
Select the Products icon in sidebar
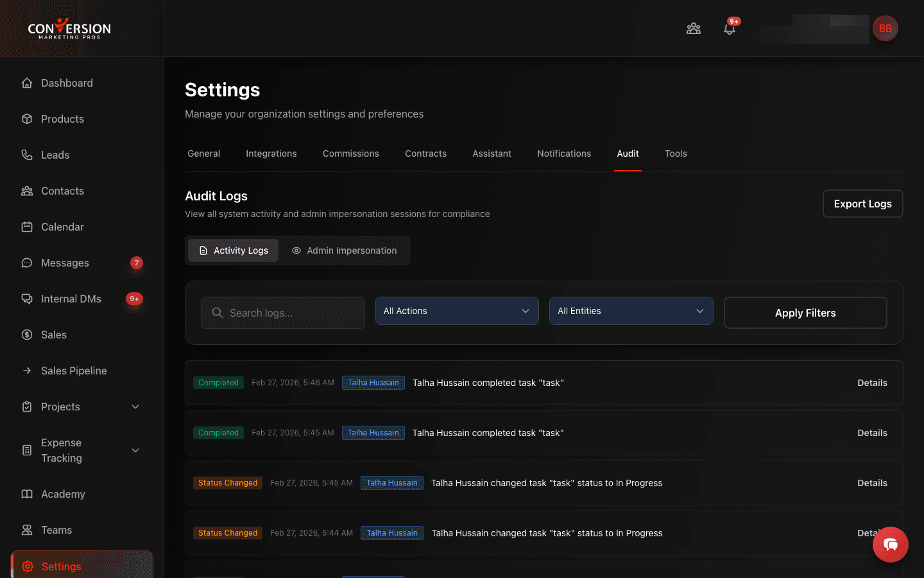26,119
